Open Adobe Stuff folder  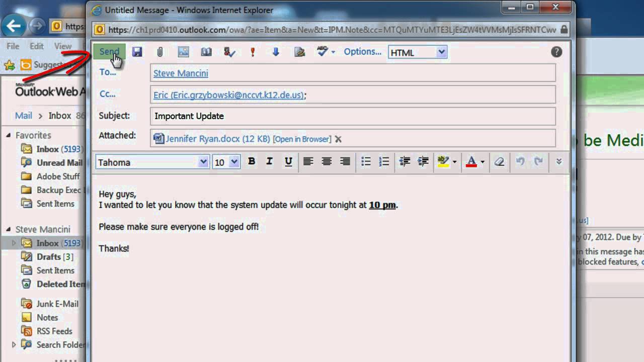coord(58,176)
